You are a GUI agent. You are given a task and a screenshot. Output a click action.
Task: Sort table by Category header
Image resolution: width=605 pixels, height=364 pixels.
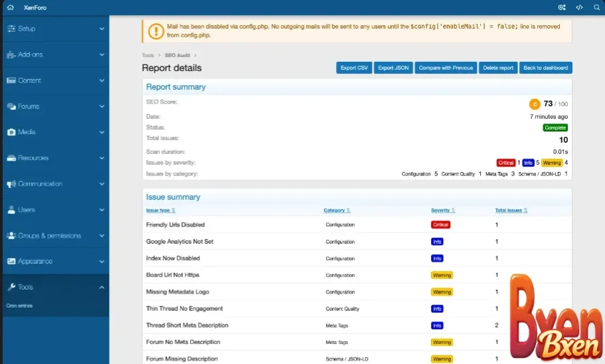pyautogui.click(x=337, y=211)
